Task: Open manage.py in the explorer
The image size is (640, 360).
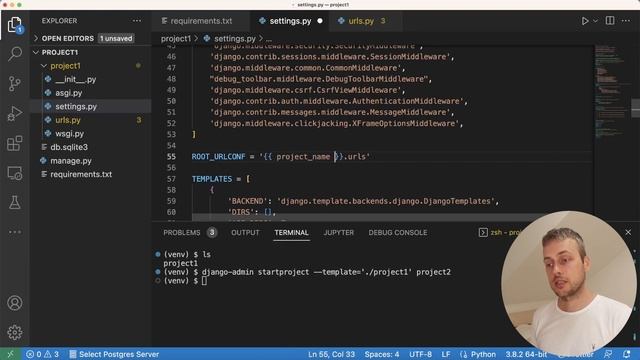Action: tap(71, 161)
